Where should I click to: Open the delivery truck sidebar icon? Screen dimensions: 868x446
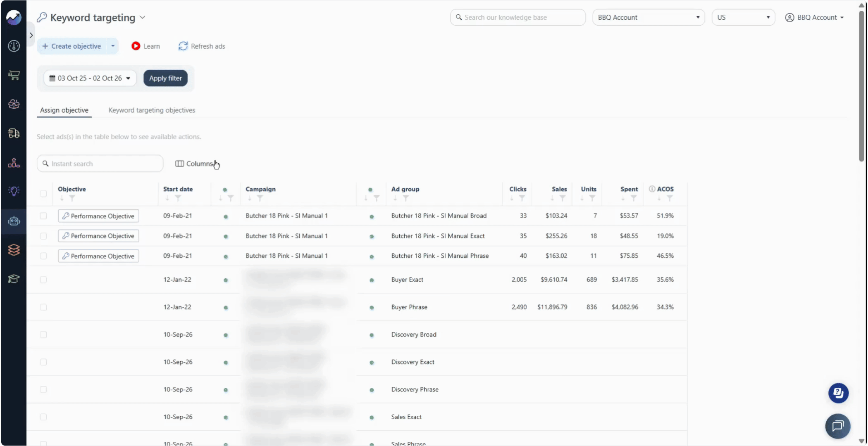click(x=14, y=133)
